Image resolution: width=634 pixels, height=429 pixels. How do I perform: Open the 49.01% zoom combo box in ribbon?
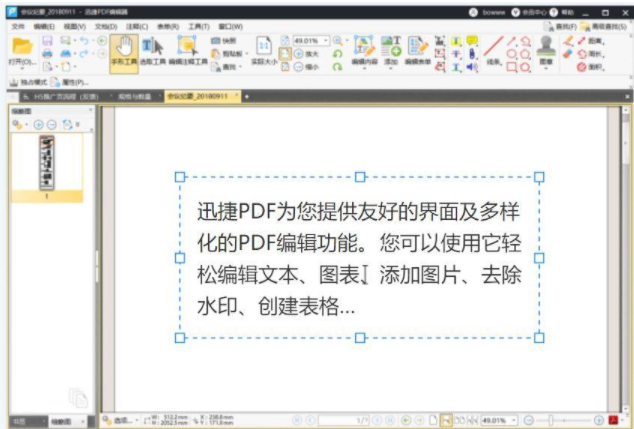click(x=311, y=41)
